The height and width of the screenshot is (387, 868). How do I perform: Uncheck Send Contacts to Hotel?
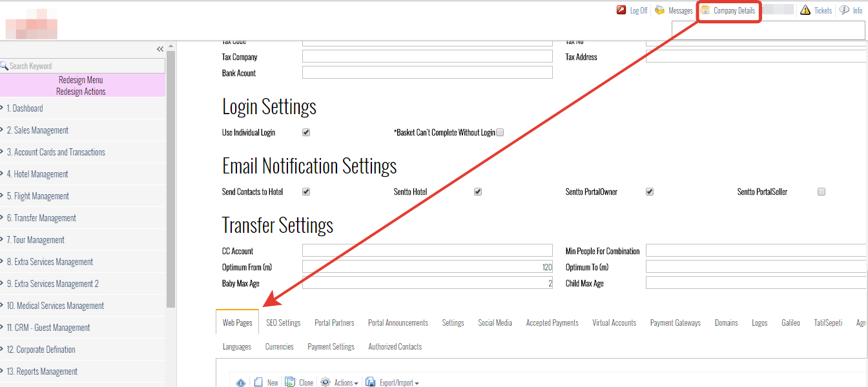306,192
